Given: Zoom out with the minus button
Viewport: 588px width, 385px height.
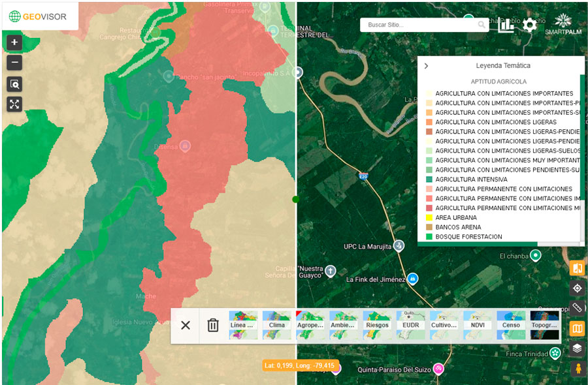Looking at the screenshot, I should 14,63.
